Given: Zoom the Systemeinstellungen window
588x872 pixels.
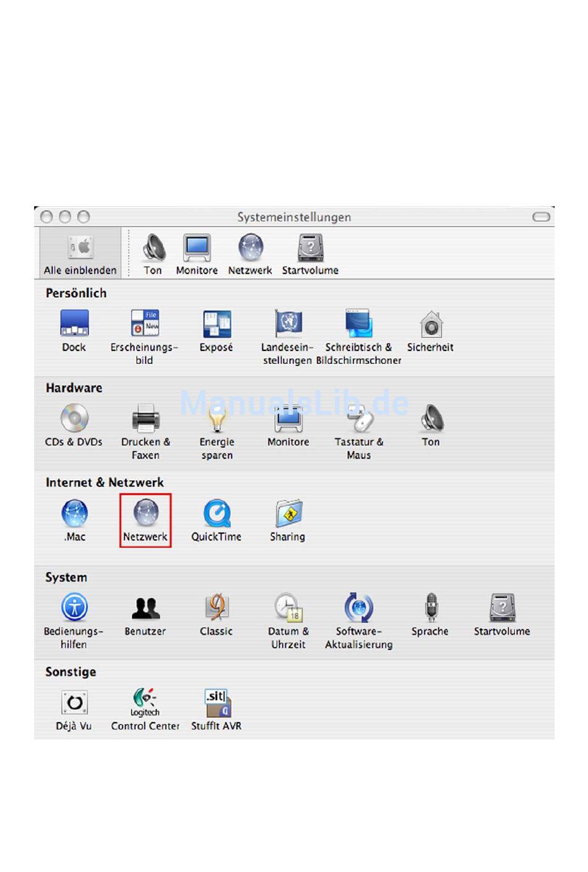Looking at the screenshot, I should pos(84,217).
